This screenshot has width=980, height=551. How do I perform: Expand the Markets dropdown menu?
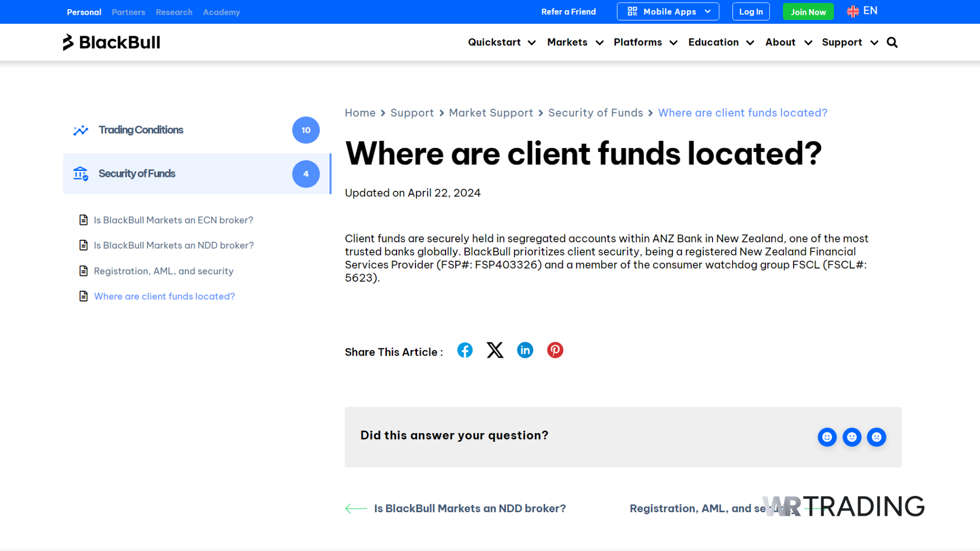coord(575,42)
